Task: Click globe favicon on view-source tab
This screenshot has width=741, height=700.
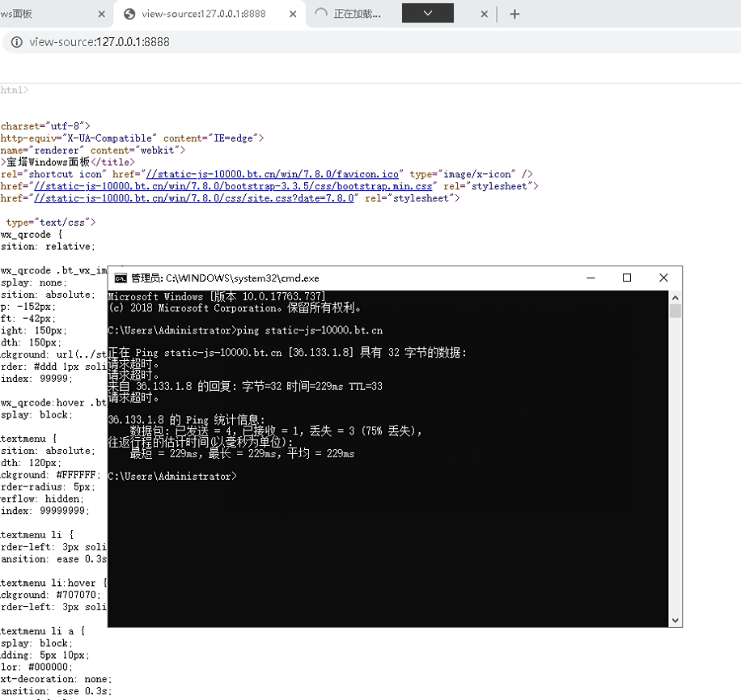Action: click(x=129, y=15)
